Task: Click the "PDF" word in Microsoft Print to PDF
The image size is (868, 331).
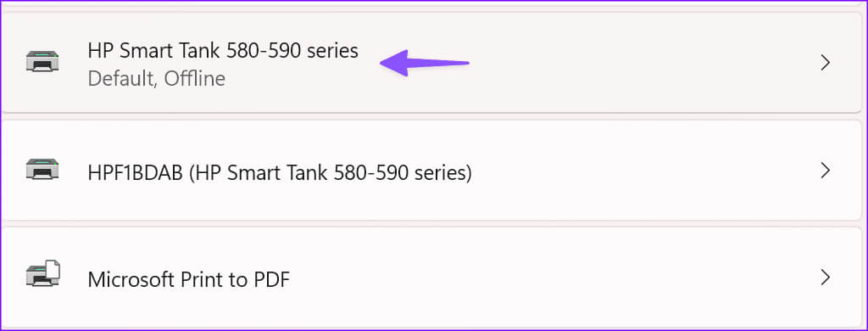Action: pyautogui.click(x=271, y=279)
